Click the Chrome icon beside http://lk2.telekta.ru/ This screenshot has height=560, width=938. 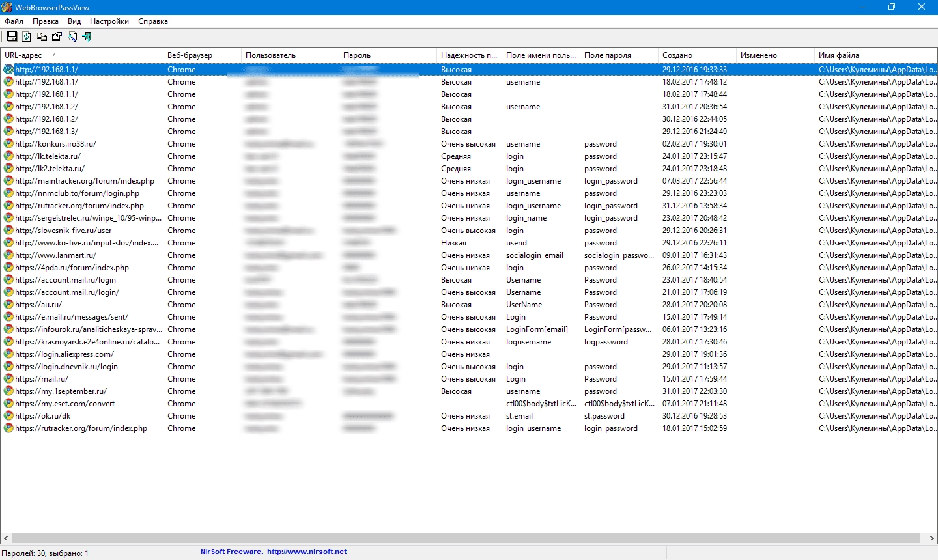(8, 169)
